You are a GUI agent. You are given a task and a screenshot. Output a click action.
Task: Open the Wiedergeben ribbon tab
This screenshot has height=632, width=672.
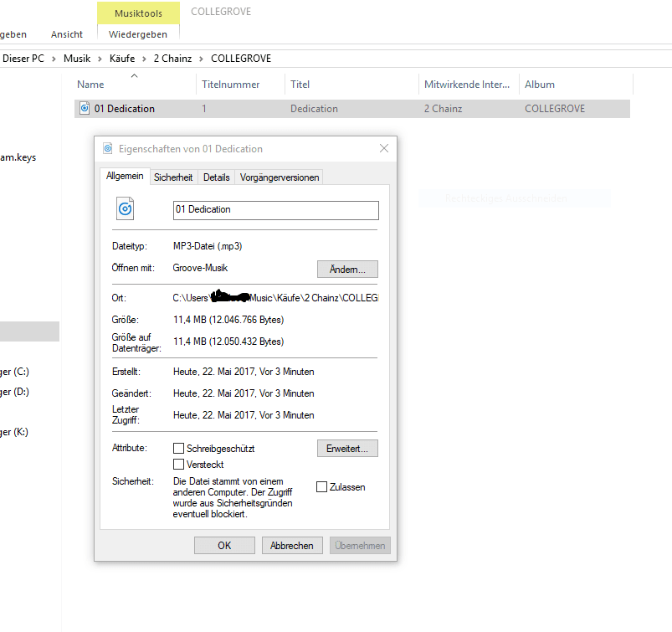click(x=138, y=34)
